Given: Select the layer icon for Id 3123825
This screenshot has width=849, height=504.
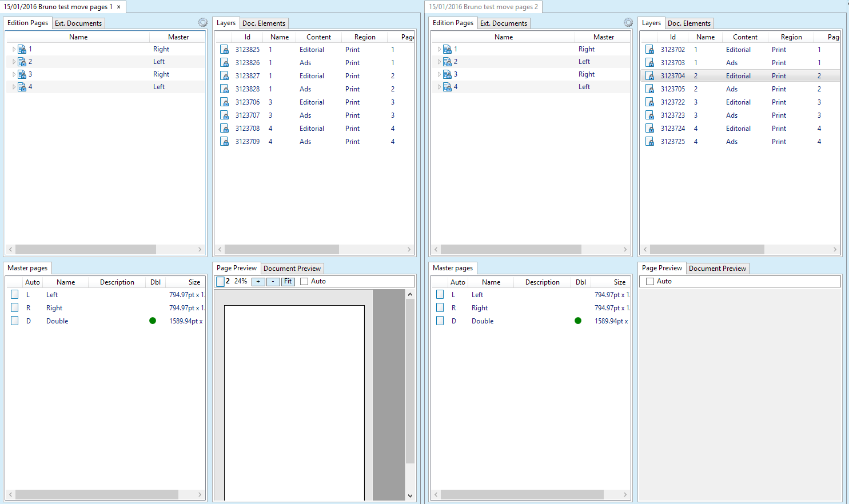Looking at the screenshot, I should (x=225, y=50).
